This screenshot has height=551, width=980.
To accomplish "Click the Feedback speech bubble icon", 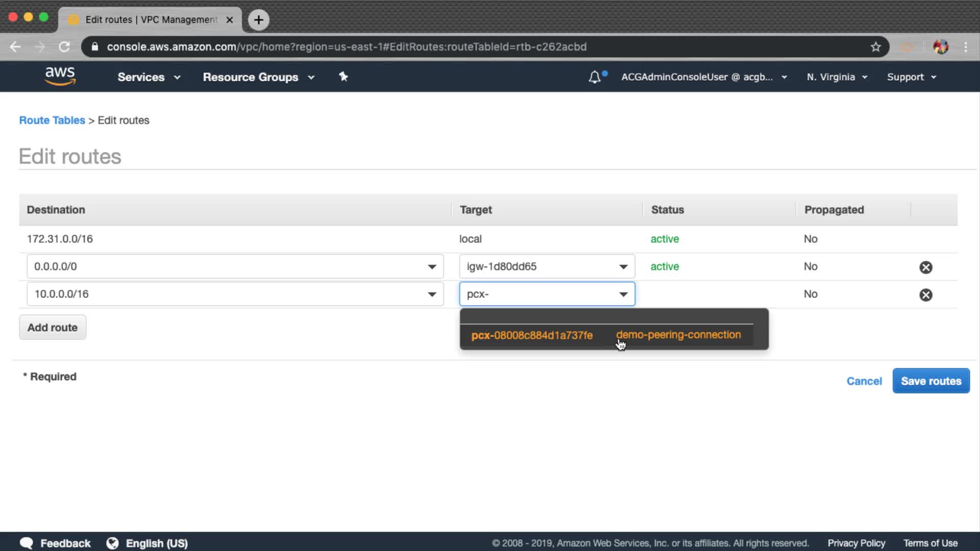I will [27, 543].
